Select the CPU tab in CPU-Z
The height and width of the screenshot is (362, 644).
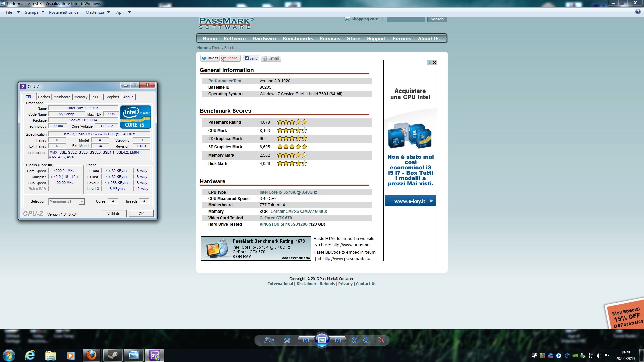tap(29, 97)
